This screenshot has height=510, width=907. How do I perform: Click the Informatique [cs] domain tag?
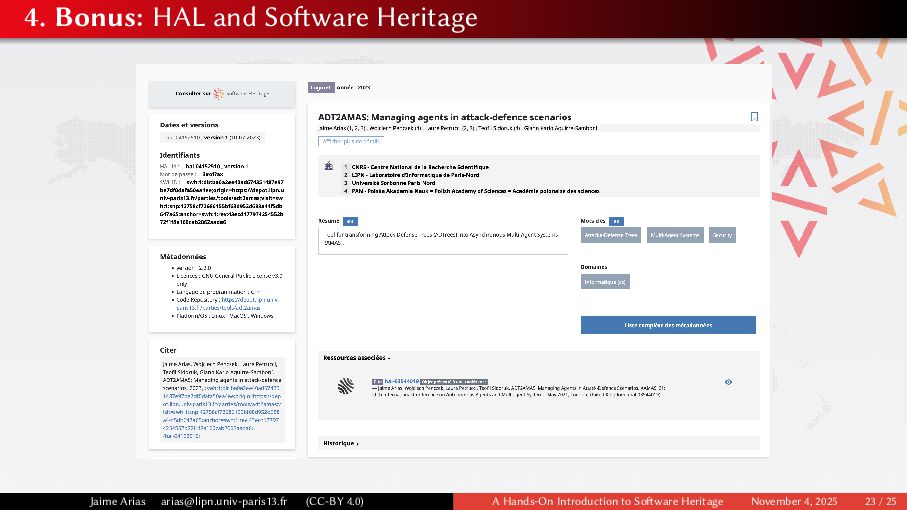605,282
